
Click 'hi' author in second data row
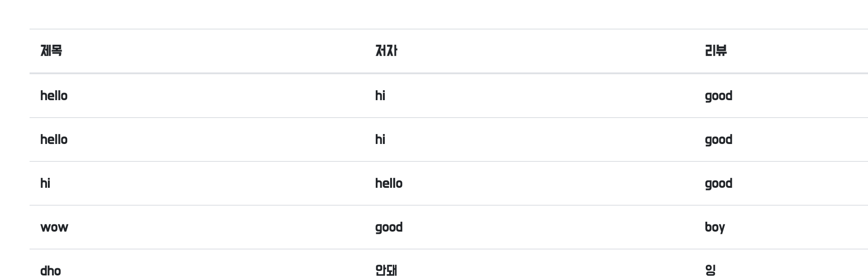tap(380, 139)
